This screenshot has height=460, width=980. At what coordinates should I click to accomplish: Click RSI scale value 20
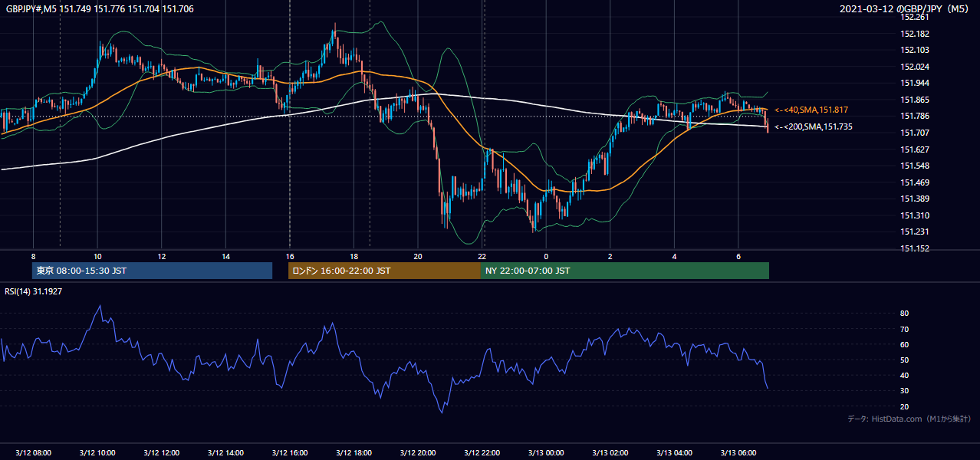pos(904,406)
